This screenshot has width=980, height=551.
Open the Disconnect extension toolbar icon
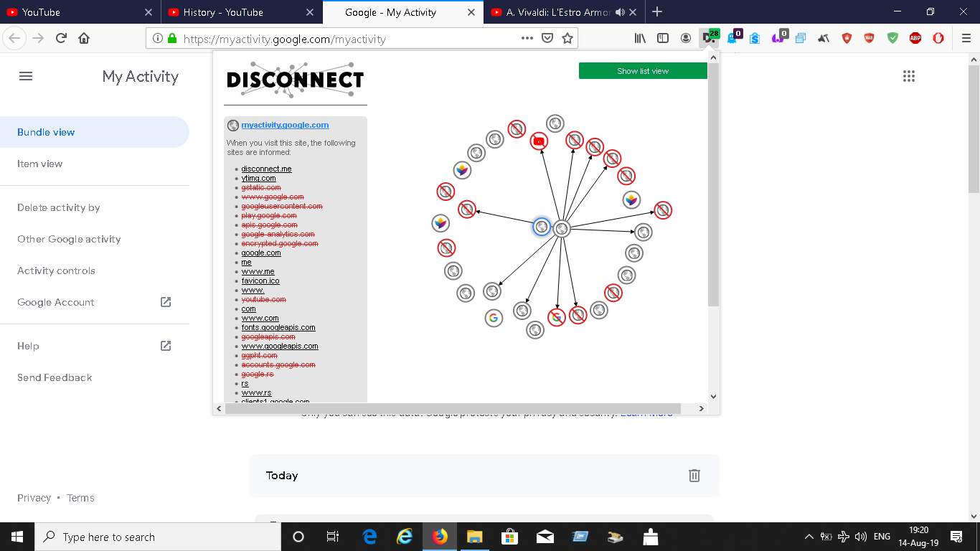tap(709, 38)
